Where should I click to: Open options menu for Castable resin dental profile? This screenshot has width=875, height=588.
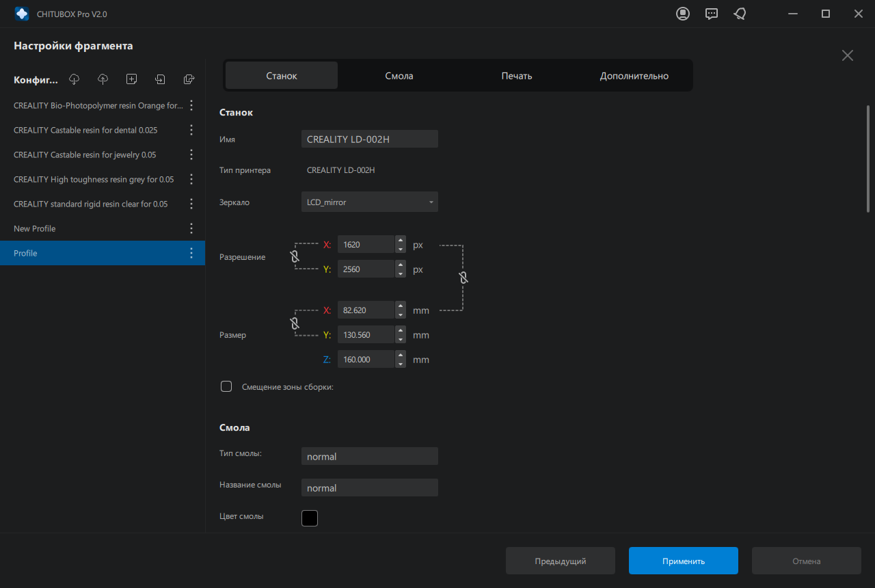[191, 130]
